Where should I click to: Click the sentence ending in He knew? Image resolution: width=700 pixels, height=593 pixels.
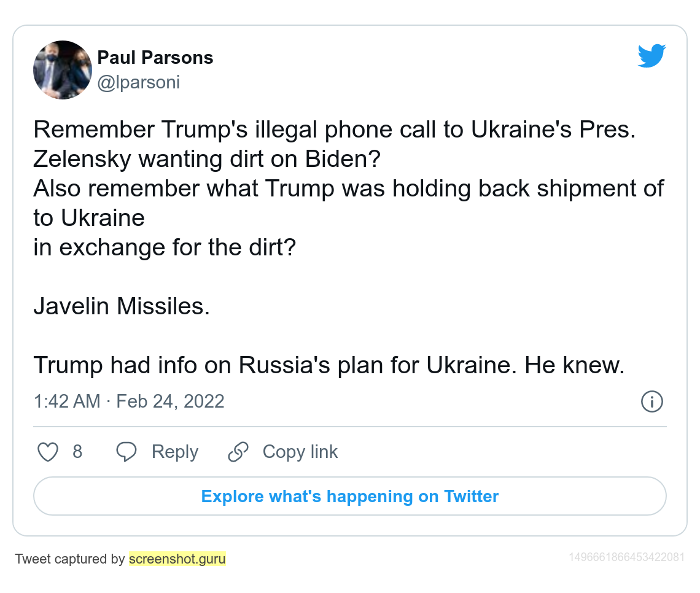[329, 365]
